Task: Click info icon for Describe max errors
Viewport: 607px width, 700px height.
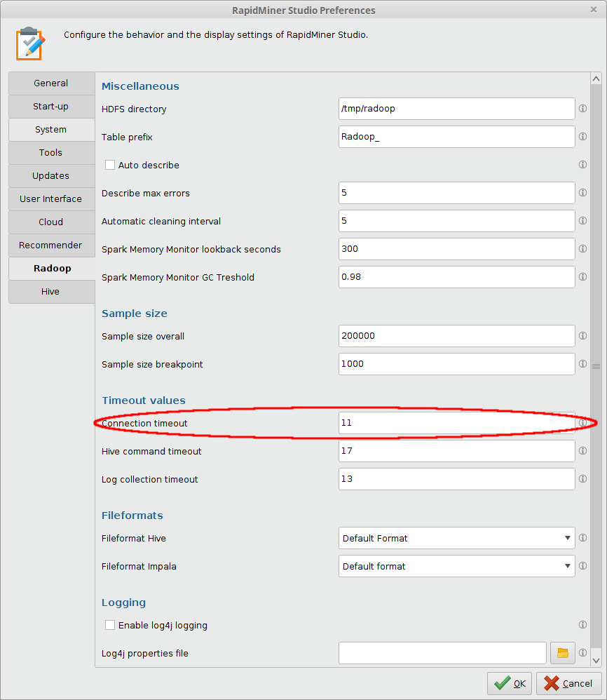Action: pyautogui.click(x=582, y=193)
